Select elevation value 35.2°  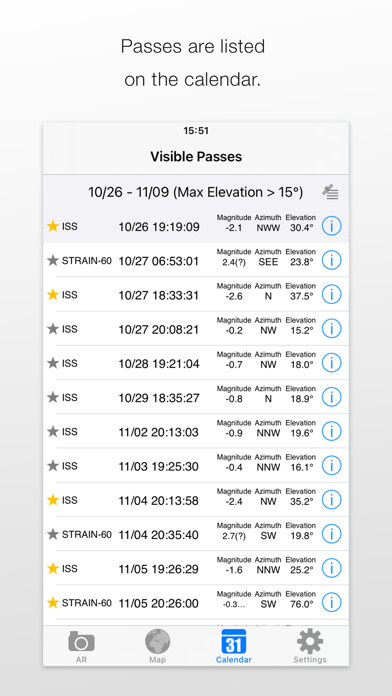pyautogui.click(x=301, y=502)
